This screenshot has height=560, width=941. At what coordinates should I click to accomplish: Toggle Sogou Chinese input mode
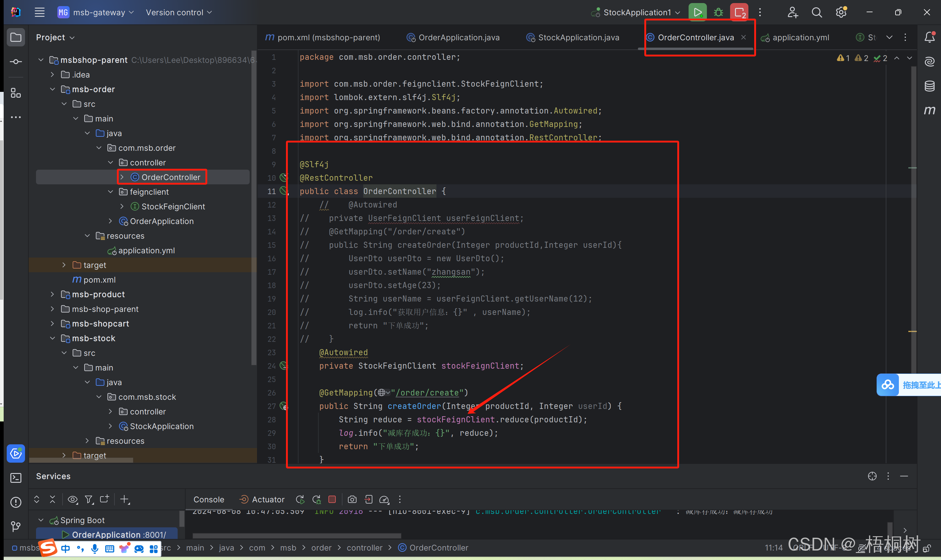(x=65, y=548)
